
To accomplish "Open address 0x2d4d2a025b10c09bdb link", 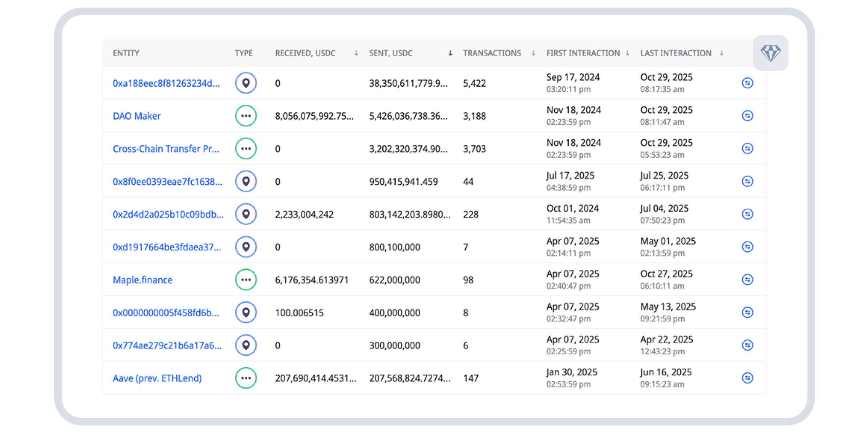I will pyautogui.click(x=168, y=215).
